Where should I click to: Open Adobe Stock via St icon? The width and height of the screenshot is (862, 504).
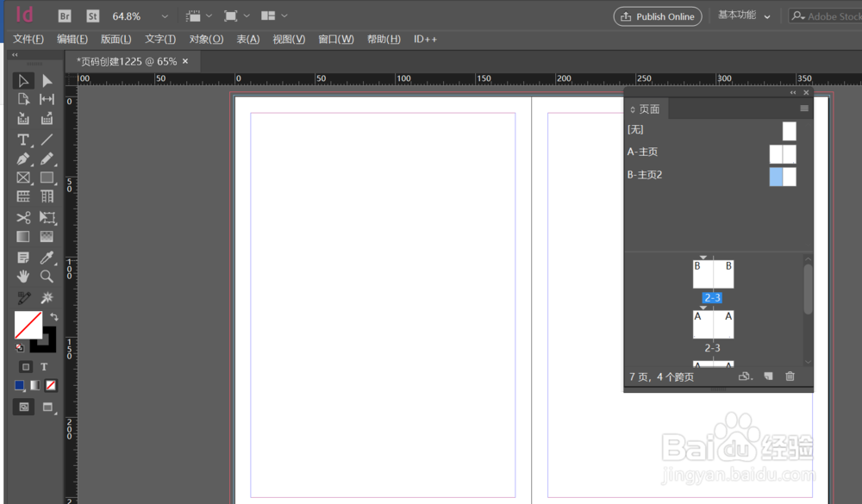click(x=93, y=16)
